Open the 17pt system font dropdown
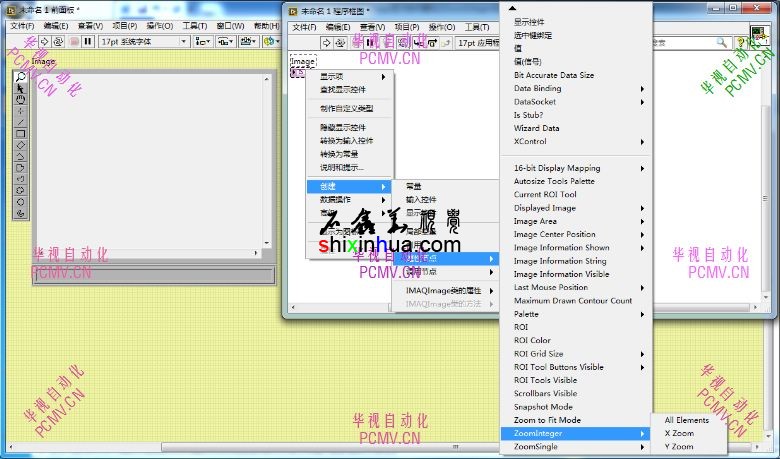Screen dimensions: 780x459 (143, 42)
